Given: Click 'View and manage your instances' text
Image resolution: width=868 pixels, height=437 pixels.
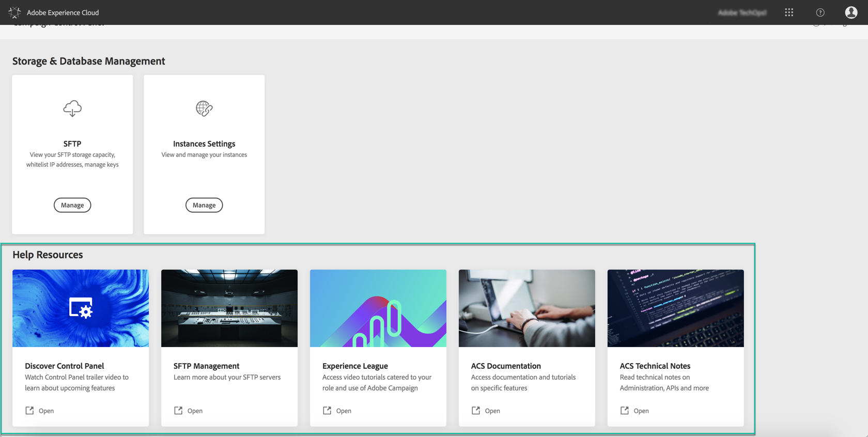Looking at the screenshot, I should point(204,154).
